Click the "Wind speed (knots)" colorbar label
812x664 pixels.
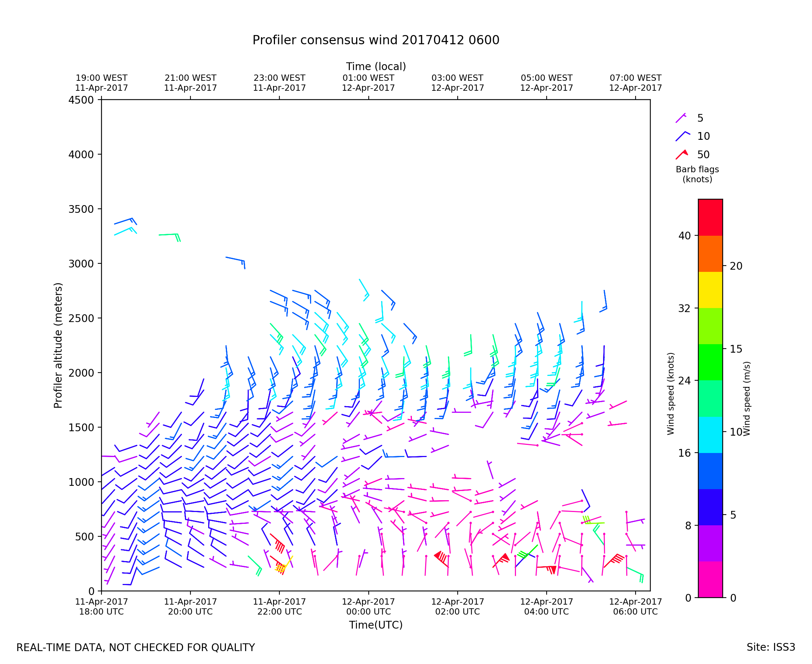coord(670,394)
